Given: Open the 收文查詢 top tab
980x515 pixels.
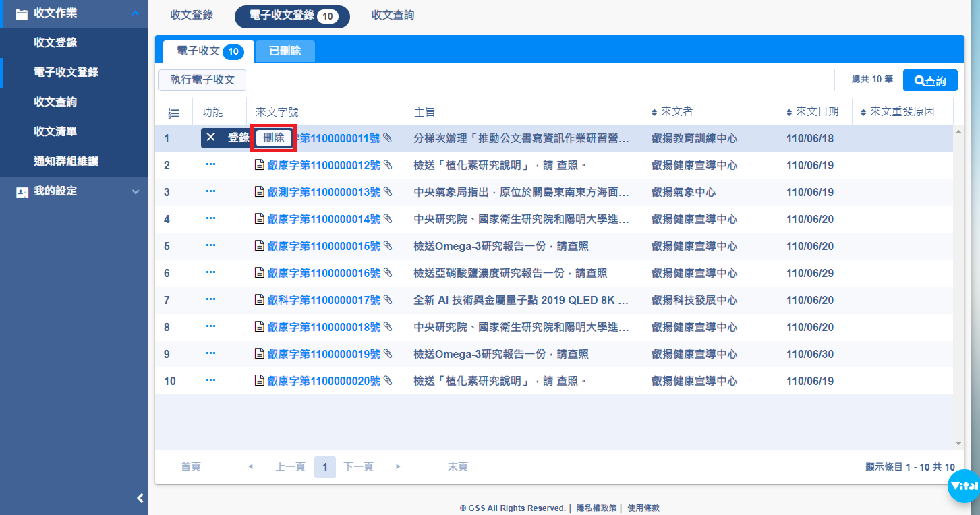Looking at the screenshot, I should point(393,16).
